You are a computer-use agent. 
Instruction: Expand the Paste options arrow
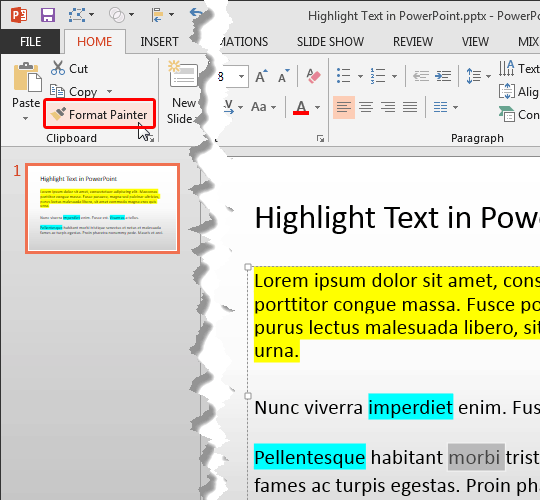25,118
